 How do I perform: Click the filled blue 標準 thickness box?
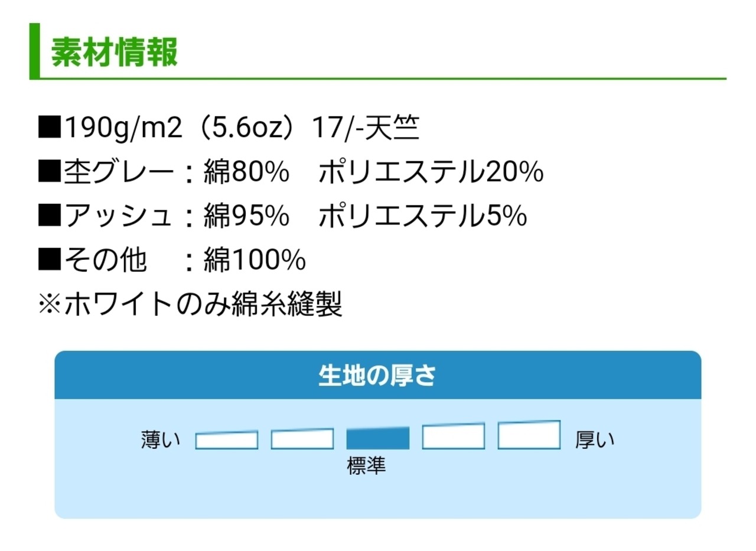tap(378, 438)
